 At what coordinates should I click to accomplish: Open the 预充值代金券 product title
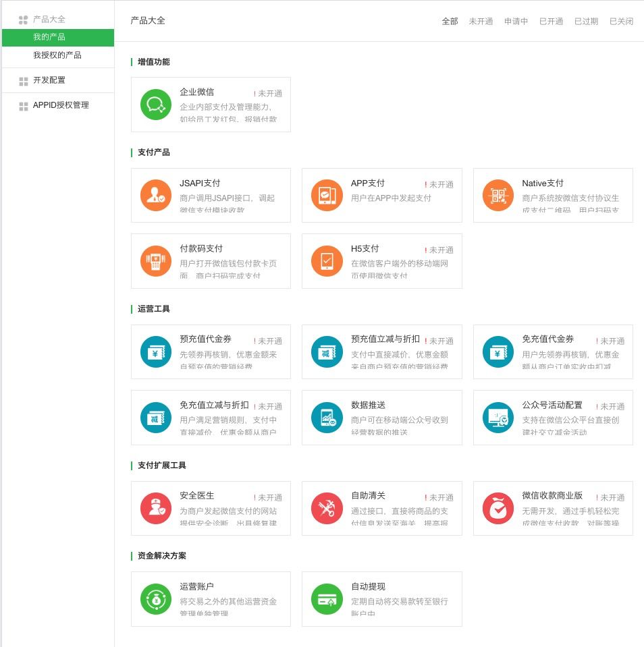[205, 339]
